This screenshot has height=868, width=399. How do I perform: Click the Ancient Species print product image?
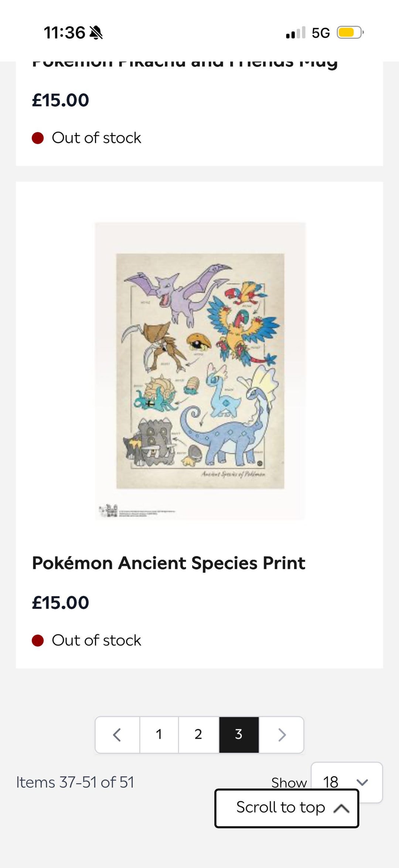[200, 371]
